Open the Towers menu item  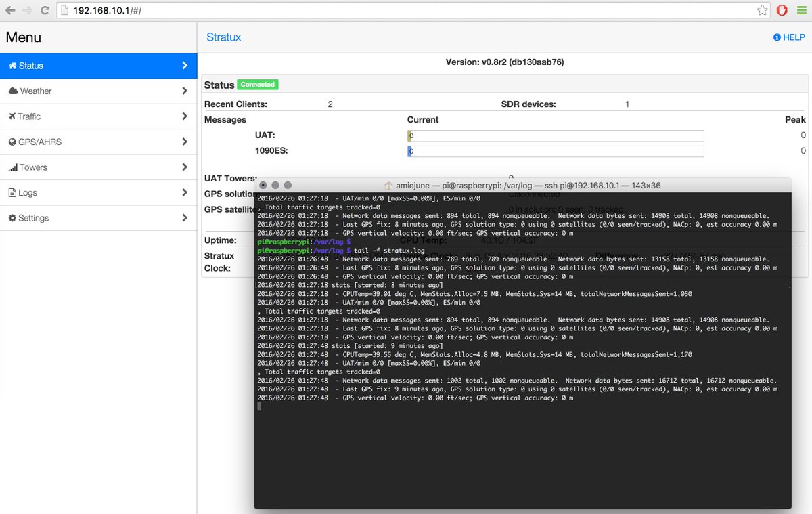(98, 167)
